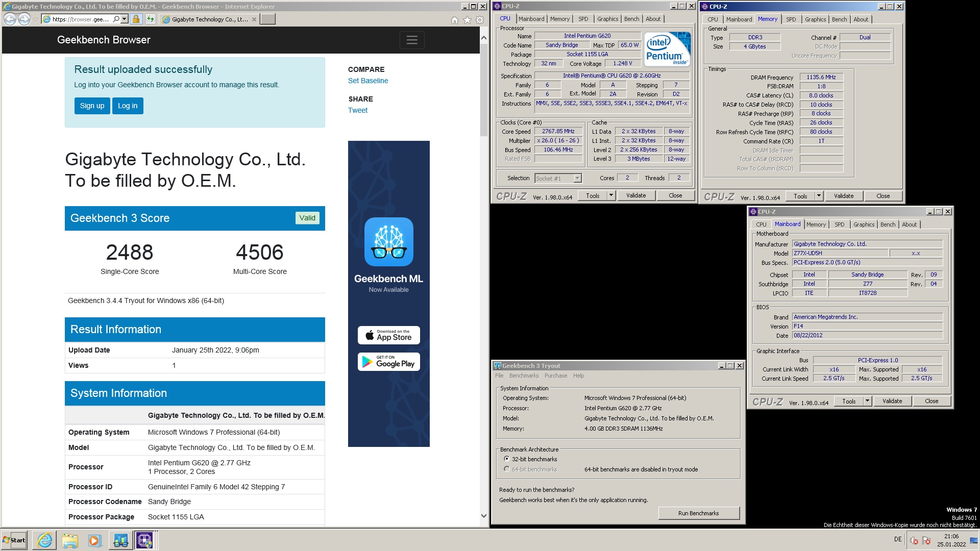
Task: Open IE Favorites star icon
Action: tap(467, 20)
